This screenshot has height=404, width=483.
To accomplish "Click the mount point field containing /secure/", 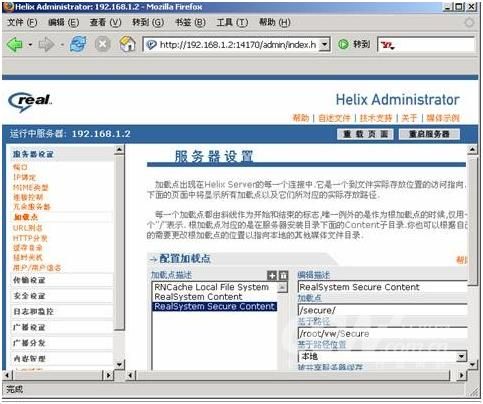I will (x=383, y=310).
